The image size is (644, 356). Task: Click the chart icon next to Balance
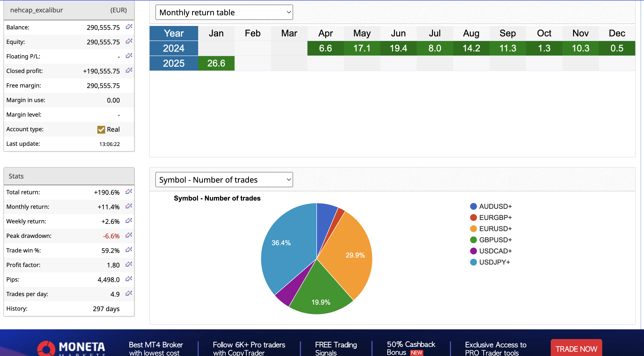point(129,26)
